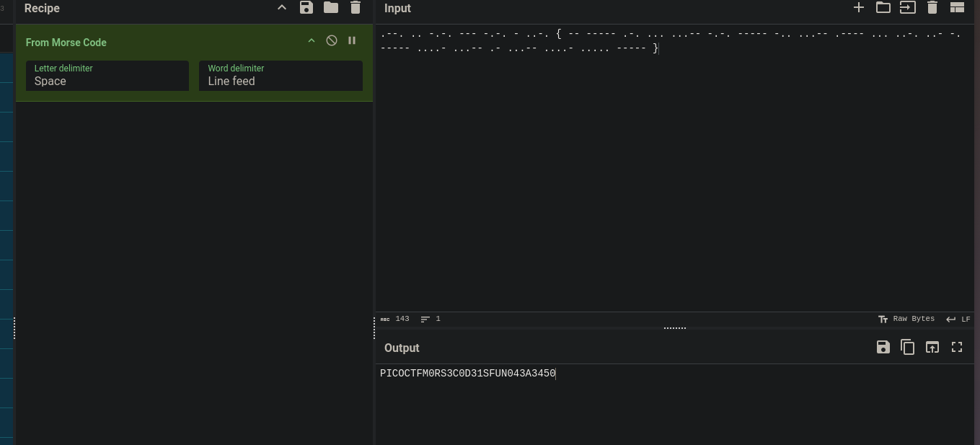Disable the From Morse Code operation
Viewport: 980px width, 445px height.
click(x=332, y=41)
